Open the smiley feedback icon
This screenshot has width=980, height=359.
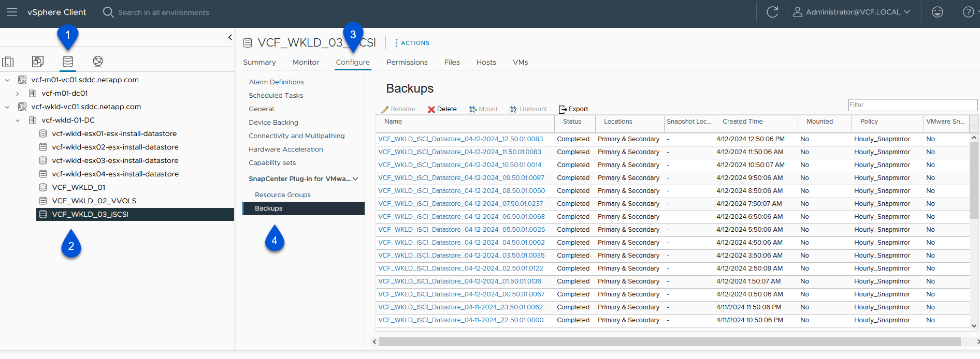click(937, 12)
